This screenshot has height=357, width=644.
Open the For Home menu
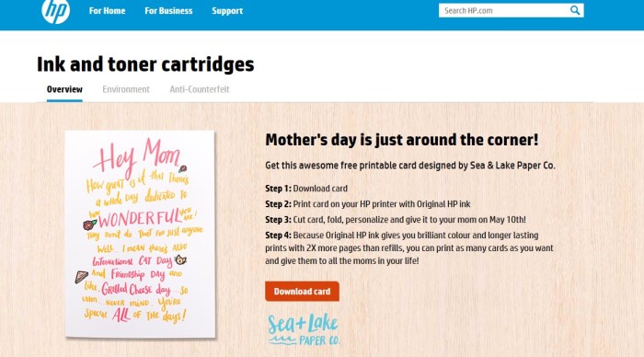click(108, 11)
